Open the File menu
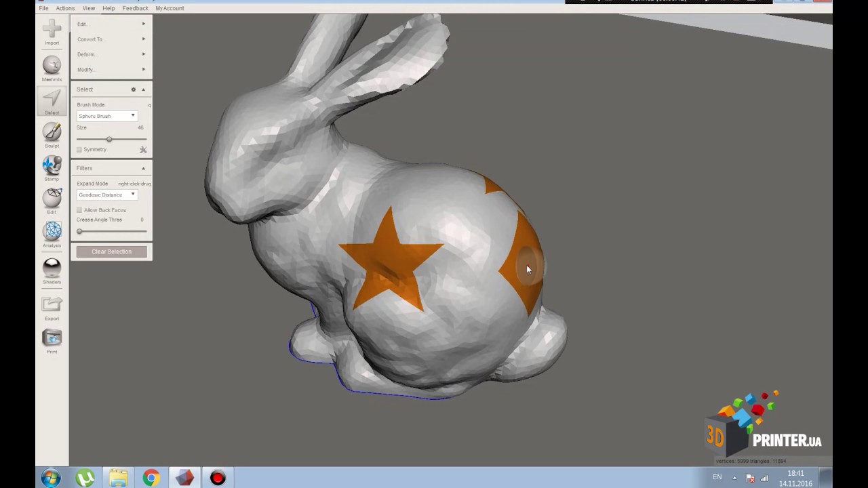Image resolution: width=868 pixels, height=488 pixels. point(43,8)
